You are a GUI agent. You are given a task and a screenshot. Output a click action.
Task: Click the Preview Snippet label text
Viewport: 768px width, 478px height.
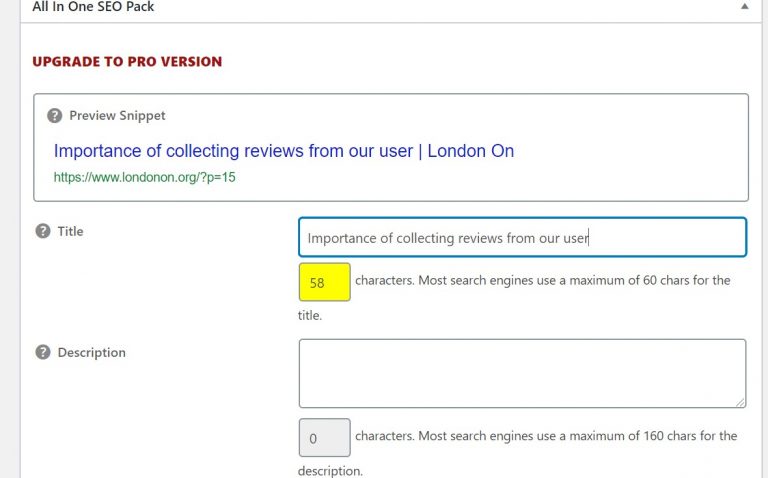(118, 116)
